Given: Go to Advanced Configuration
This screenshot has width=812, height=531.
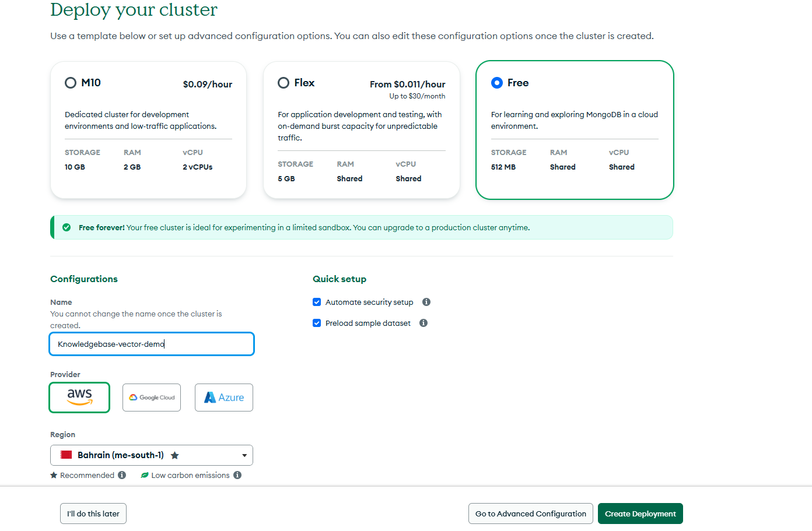Looking at the screenshot, I should 531,514.
